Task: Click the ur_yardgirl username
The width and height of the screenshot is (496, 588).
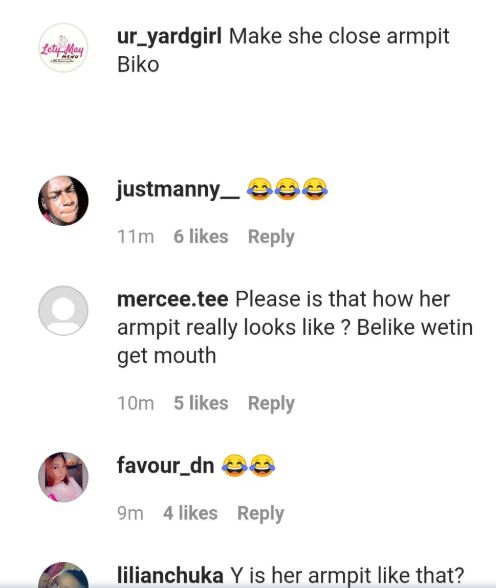Action: pyautogui.click(x=169, y=37)
